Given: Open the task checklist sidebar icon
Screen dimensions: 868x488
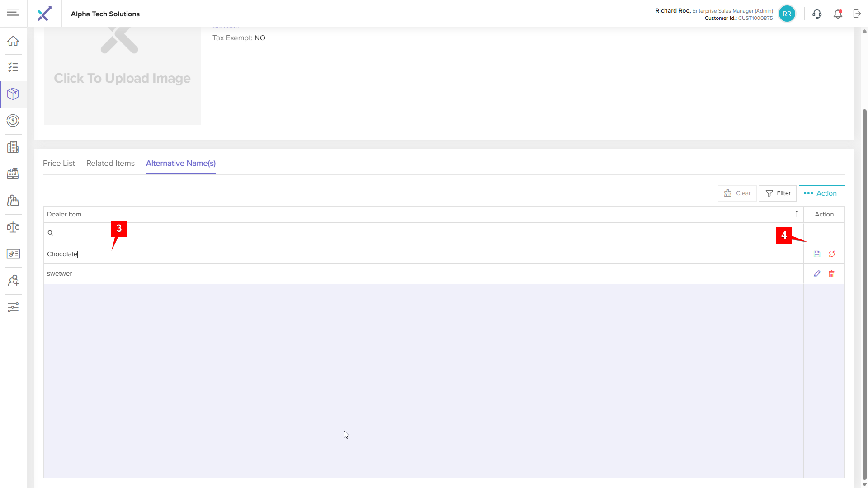Looking at the screenshot, I should (13, 67).
